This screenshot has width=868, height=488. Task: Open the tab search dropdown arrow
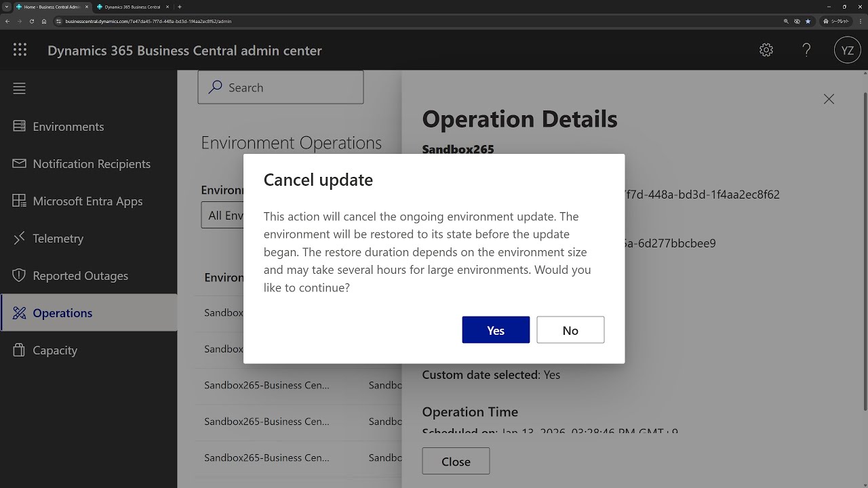point(6,7)
